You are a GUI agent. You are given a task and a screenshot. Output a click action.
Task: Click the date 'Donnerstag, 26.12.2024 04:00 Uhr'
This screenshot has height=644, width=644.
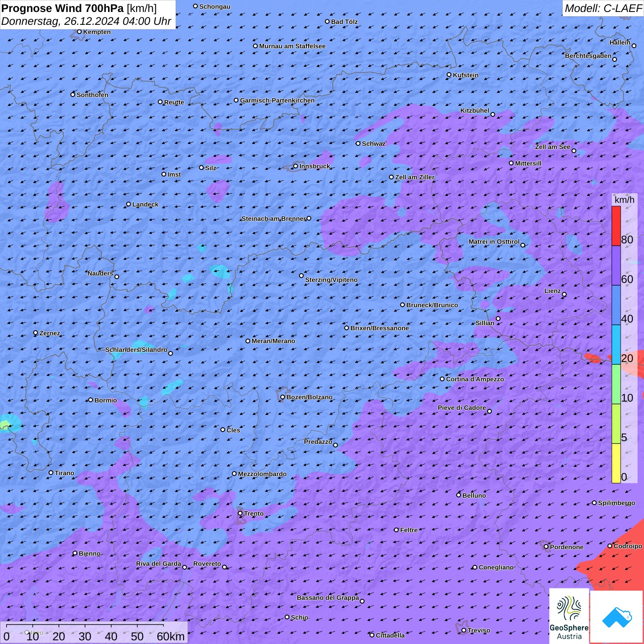(86, 21)
